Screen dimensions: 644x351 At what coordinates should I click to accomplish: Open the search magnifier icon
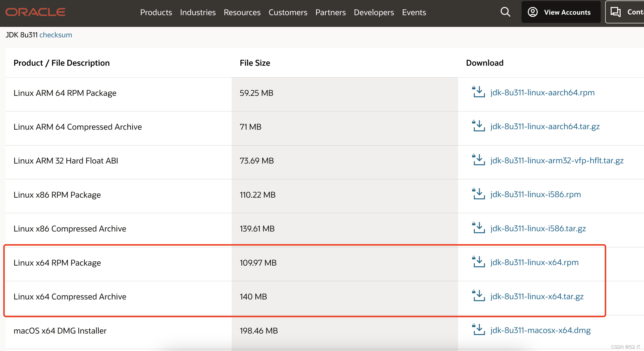(505, 12)
